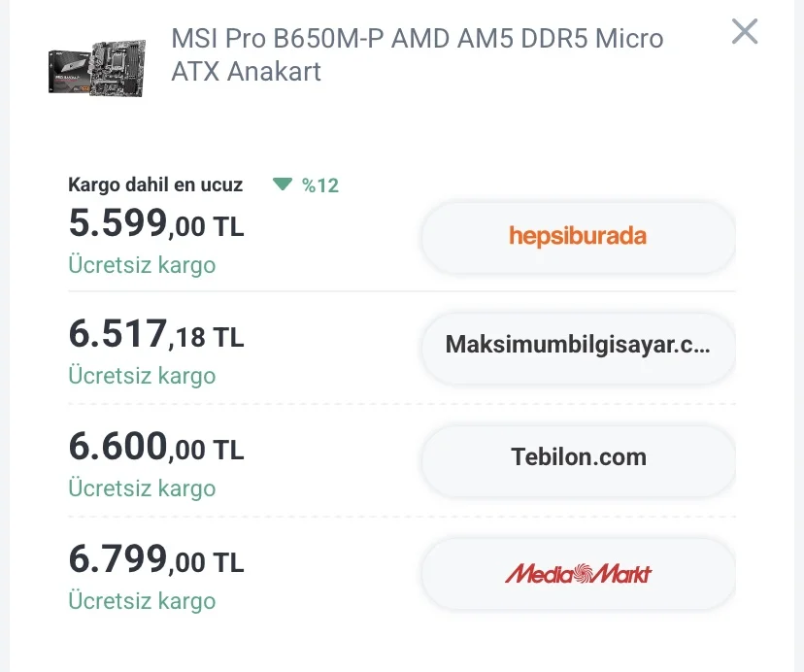This screenshot has height=672, width=804.
Task: Click the hepsiburada orange logo
Action: click(x=578, y=236)
